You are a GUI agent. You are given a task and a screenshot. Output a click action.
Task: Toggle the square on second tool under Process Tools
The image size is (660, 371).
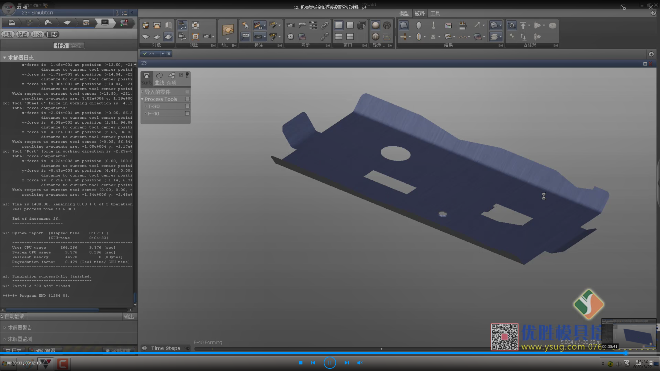[x=187, y=114]
